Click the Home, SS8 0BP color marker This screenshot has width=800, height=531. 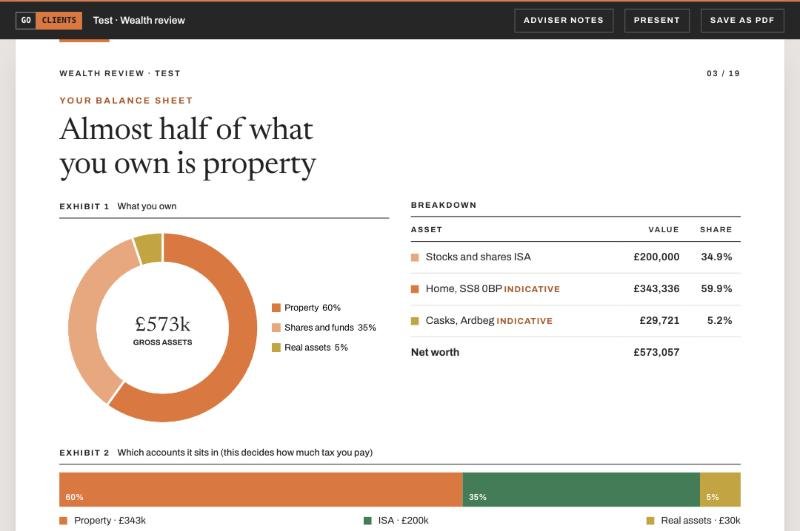pos(415,289)
